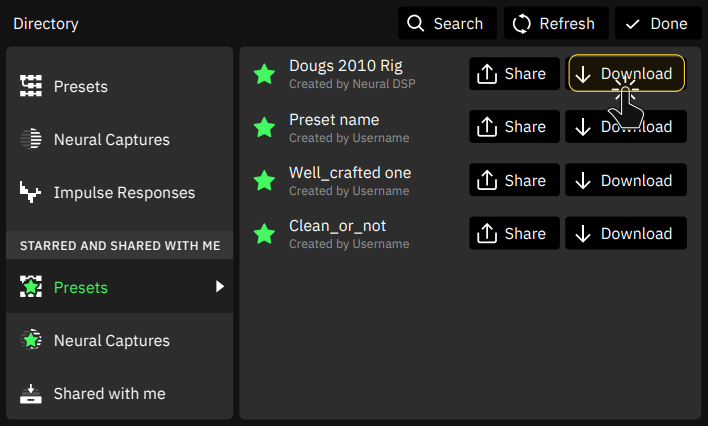Open starred Neural Captures in the sidebar
Screen dimensions: 708x426
(x=119, y=340)
